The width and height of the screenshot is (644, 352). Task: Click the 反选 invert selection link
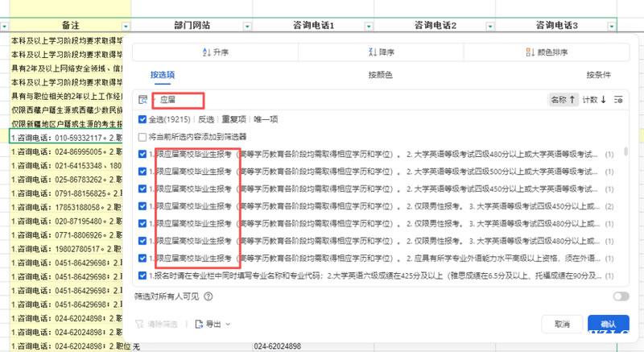coord(206,119)
